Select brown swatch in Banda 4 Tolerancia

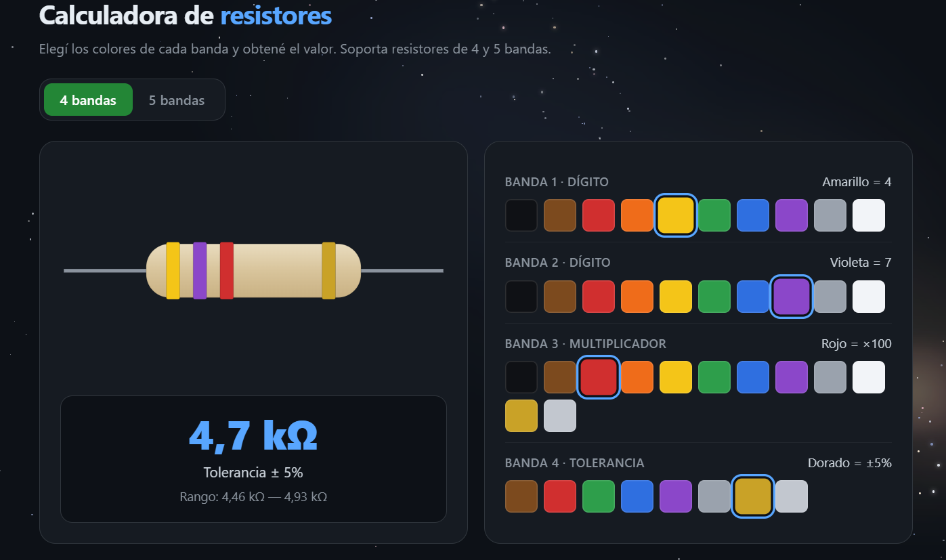(x=521, y=496)
